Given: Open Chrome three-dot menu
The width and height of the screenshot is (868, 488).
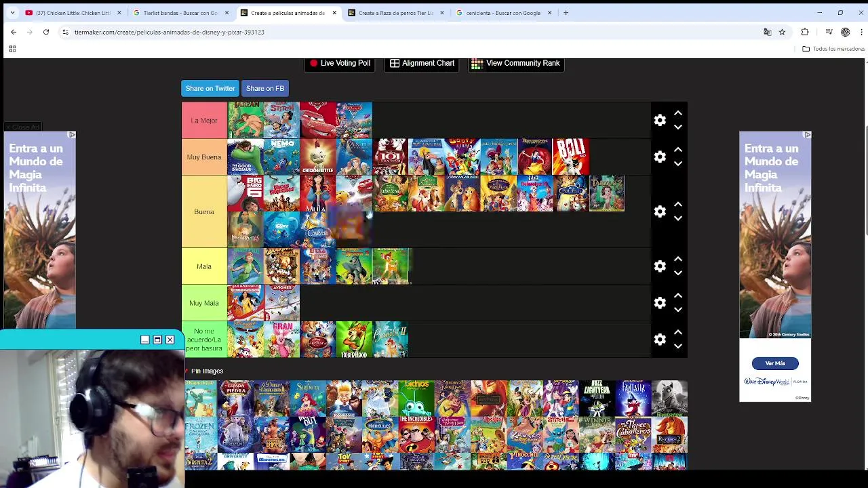Looking at the screenshot, I should tap(861, 32).
